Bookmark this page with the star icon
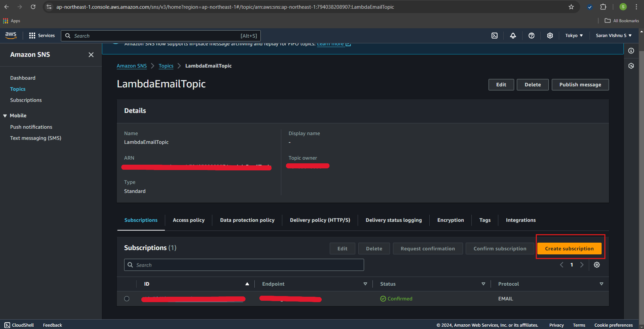Screen dimensions: 644x329 click(x=571, y=7)
